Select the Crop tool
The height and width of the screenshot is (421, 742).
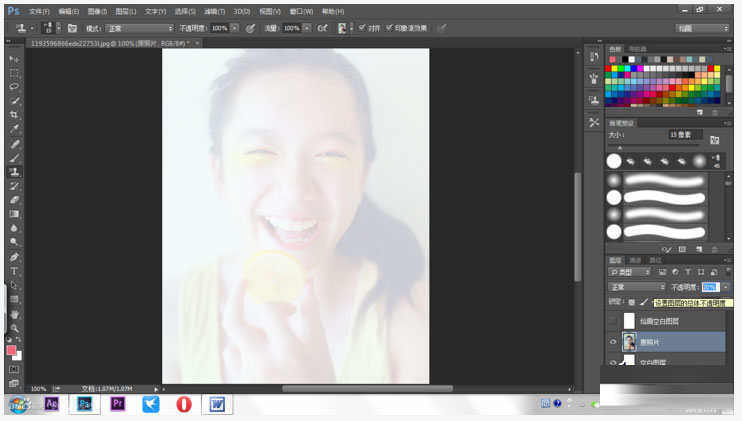[14, 115]
